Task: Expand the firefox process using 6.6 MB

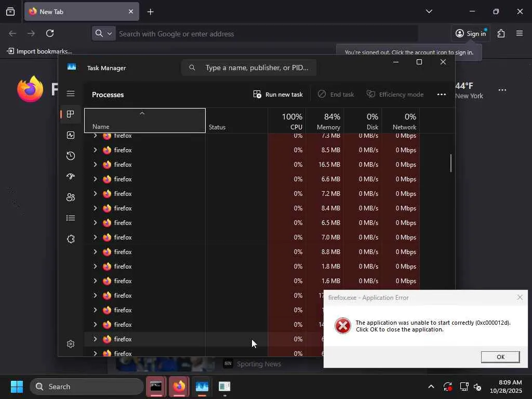Action: coord(96,179)
